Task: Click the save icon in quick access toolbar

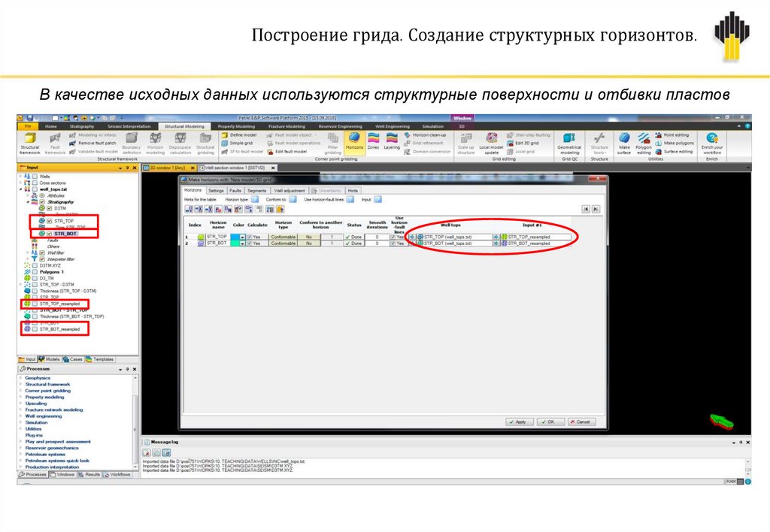Action: 29,118
